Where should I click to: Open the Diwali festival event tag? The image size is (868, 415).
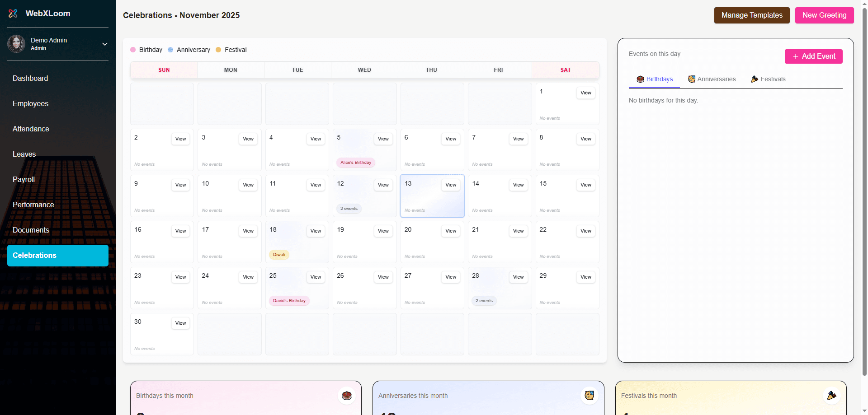279,255
